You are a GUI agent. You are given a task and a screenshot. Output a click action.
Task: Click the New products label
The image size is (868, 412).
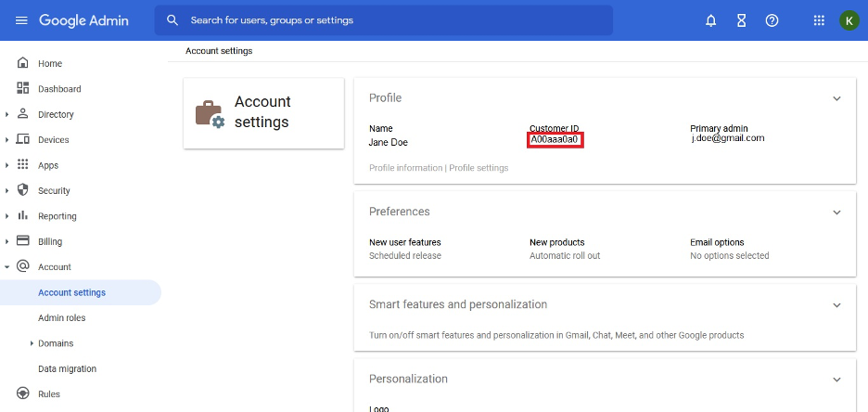557,242
